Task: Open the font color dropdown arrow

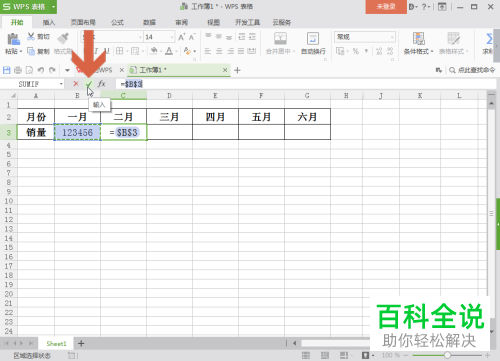Action: pyautogui.click(x=176, y=51)
